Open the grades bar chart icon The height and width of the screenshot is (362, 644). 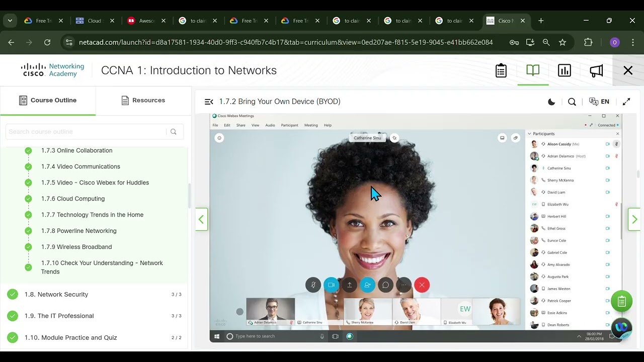[x=565, y=71]
